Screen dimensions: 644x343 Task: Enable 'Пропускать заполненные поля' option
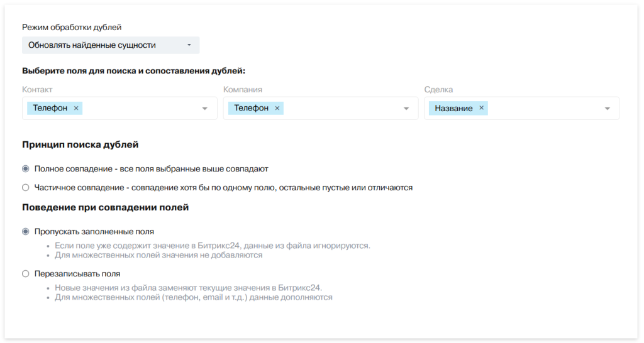pyautogui.click(x=26, y=231)
